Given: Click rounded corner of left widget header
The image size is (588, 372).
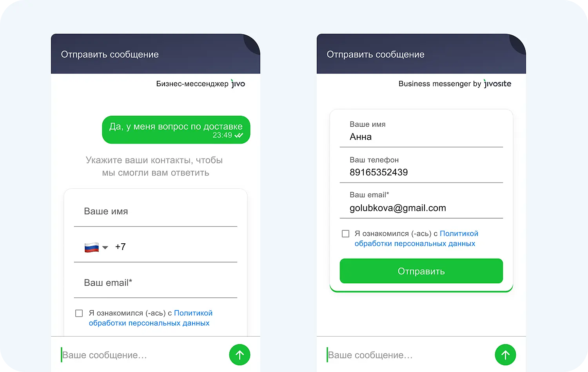Looking at the screenshot, I should [x=252, y=42].
